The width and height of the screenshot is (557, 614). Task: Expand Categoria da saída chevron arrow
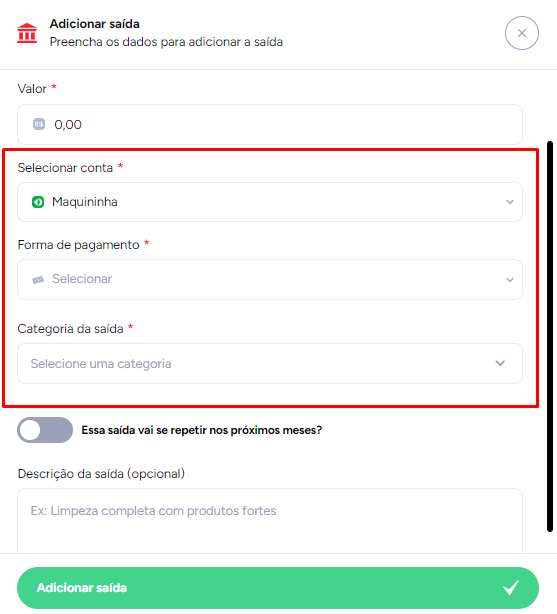[500, 363]
